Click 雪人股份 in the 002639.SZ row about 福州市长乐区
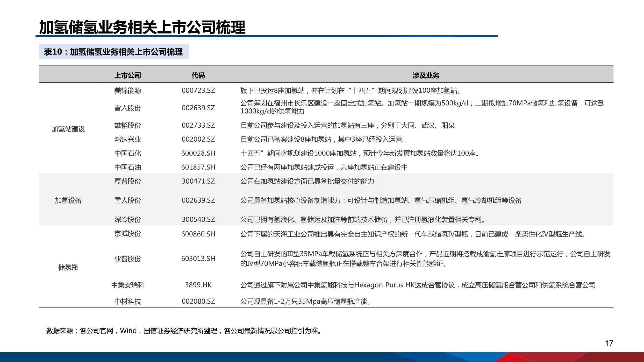This screenshot has width=644, height=362. click(128, 108)
